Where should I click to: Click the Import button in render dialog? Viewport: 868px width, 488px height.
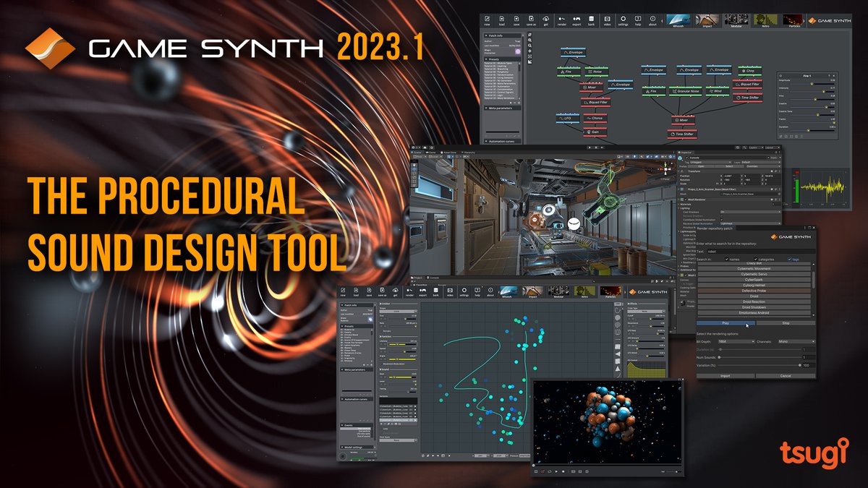click(726, 376)
